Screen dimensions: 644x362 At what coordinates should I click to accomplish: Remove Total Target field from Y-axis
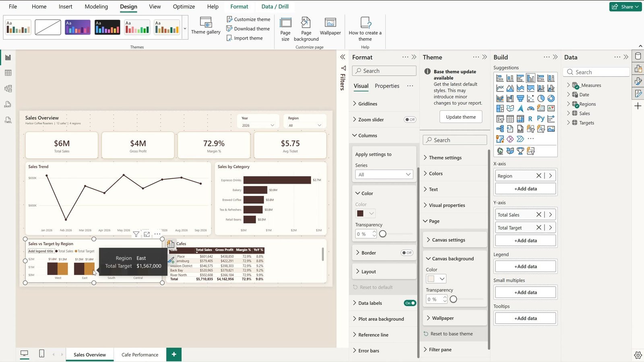539,228
